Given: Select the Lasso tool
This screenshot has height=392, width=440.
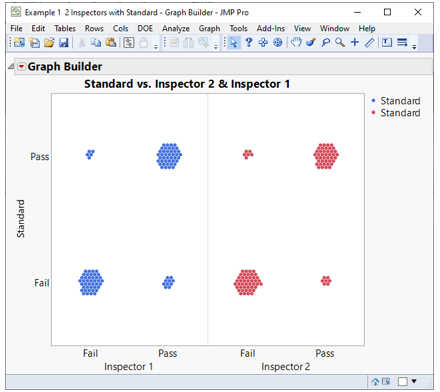Looking at the screenshot, I should [x=325, y=42].
